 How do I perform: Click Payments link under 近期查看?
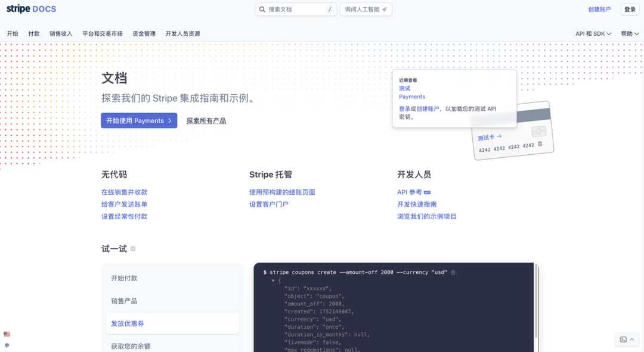point(412,97)
